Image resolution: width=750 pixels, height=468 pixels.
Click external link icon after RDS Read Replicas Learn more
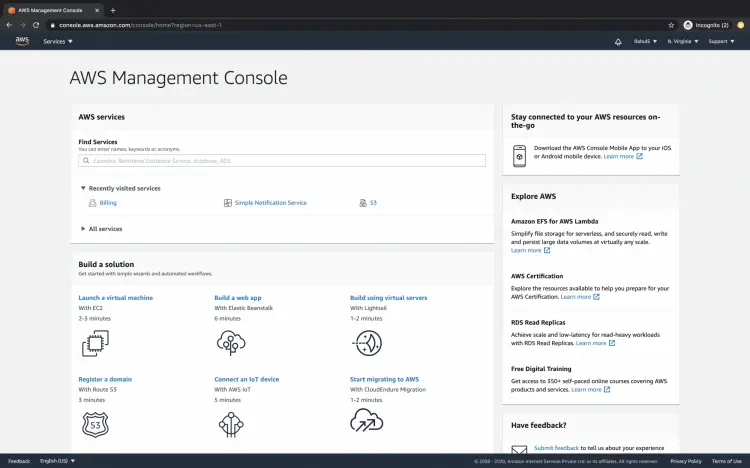612,343
